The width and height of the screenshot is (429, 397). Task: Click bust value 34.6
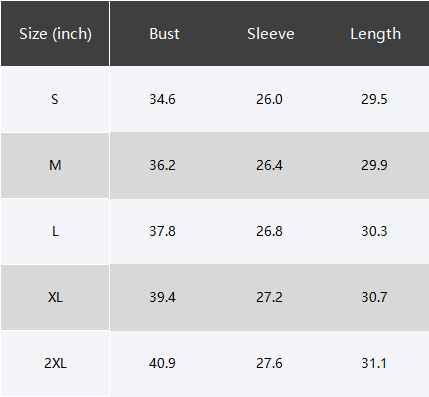(162, 99)
